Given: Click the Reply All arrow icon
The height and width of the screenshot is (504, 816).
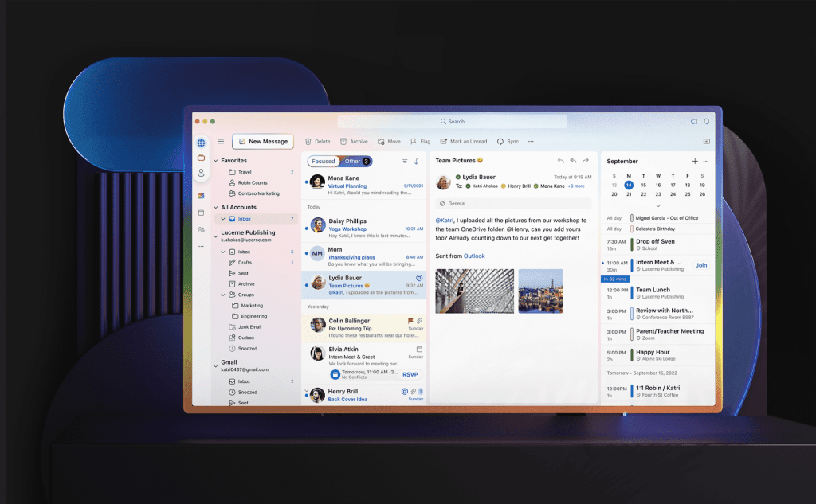Looking at the screenshot, I should [x=573, y=161].
